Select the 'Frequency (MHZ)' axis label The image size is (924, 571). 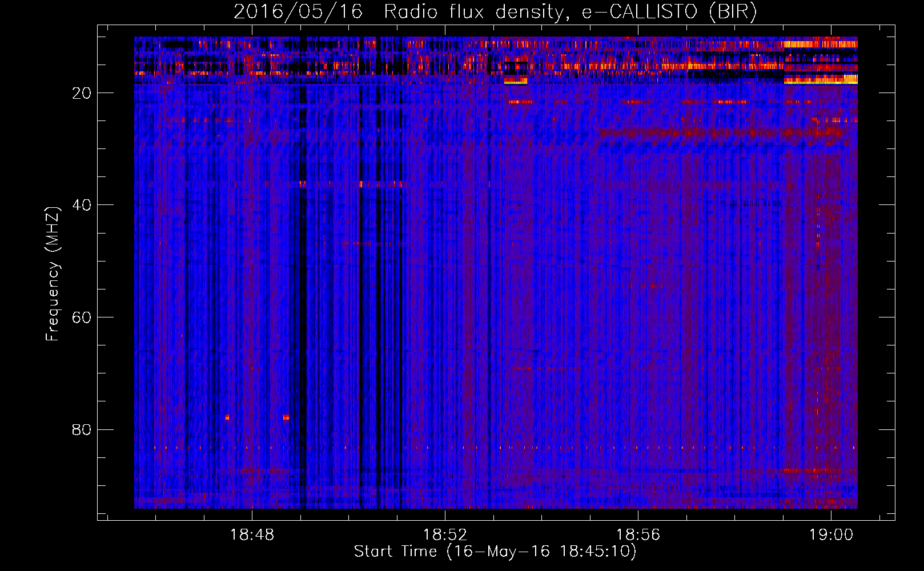click(53, 274)
